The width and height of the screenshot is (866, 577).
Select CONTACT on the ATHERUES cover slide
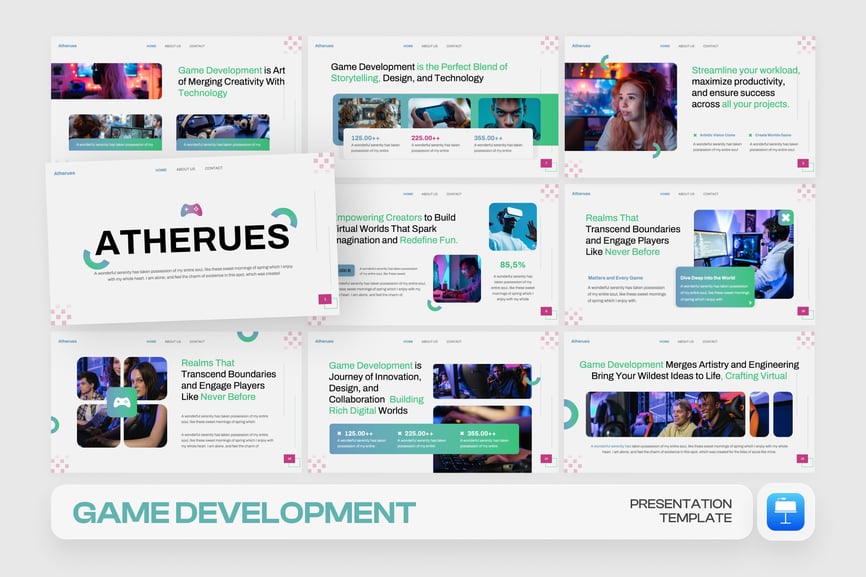tap(214, 169)
